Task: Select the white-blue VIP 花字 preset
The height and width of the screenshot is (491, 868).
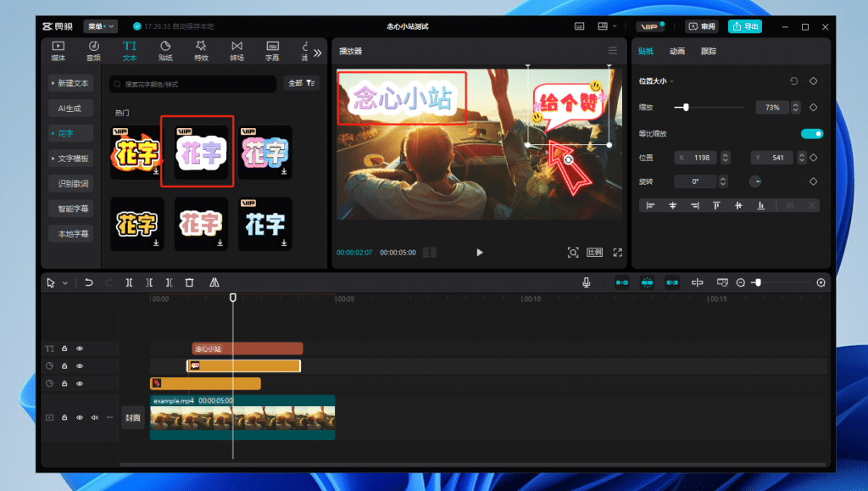Action: tap(265, 224)
